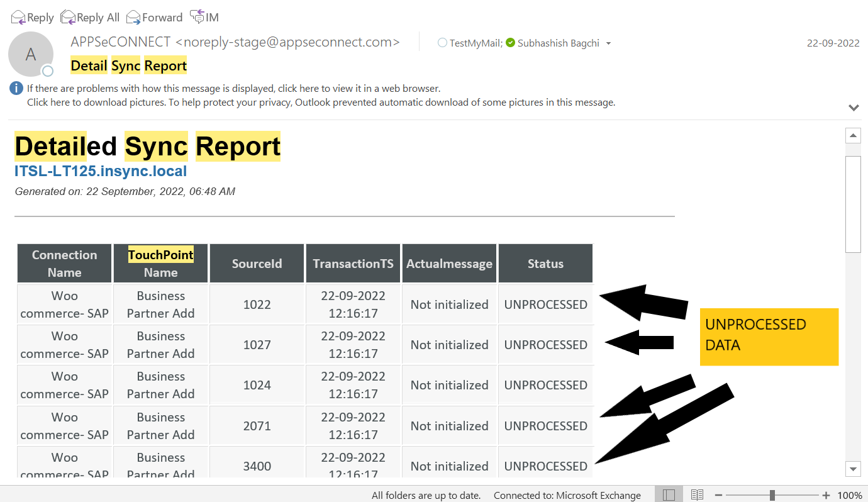Click the scrollbar down arrow
This screenshot has width=868, height=502.
(853, 469)
